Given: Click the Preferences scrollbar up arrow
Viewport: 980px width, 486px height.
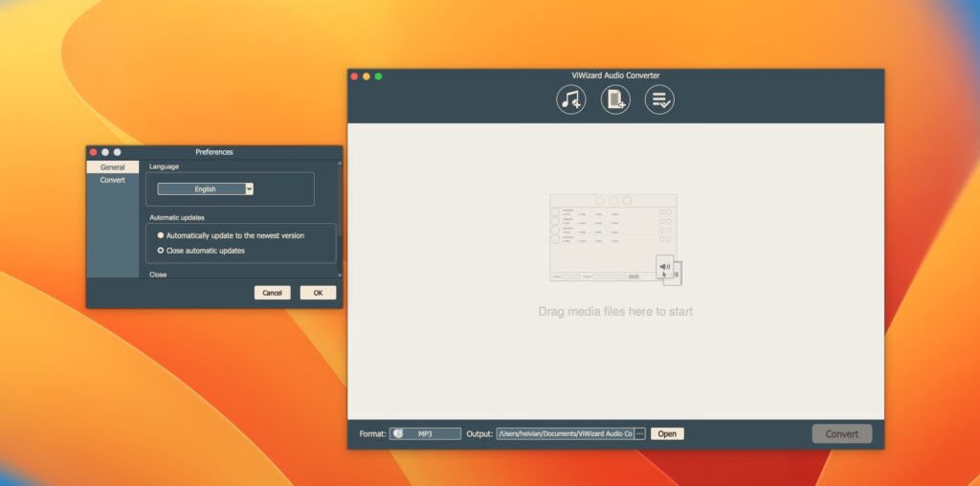Looking at the screenshot, I should (x=340, y=164).
